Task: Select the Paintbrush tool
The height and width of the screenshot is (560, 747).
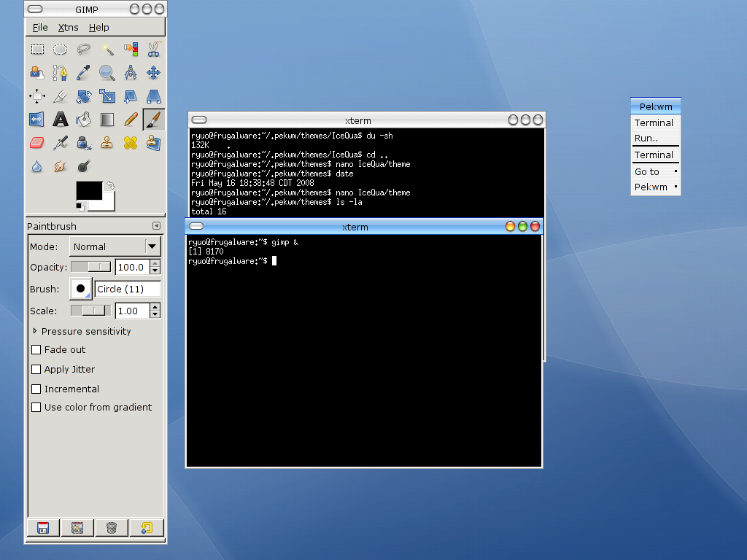Action: tap(153, 119)
